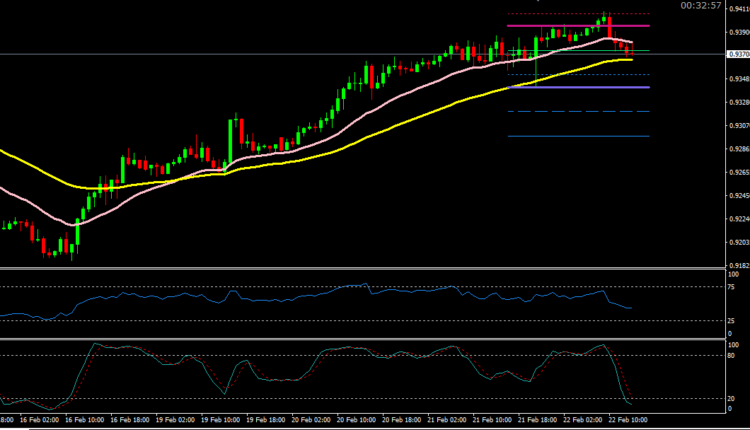Click the 0.9203 price axis label
Image resolution: width=750 pixels, height=430 pixels.
point(738,242)
